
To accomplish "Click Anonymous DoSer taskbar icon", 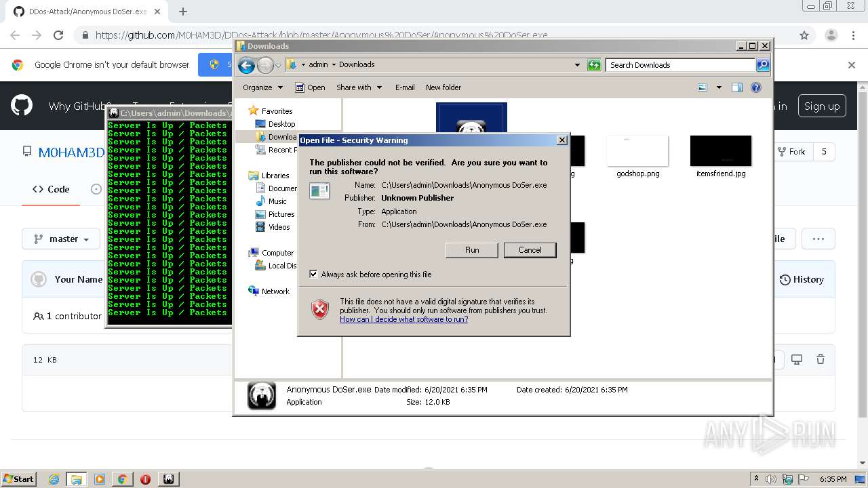I will click(168, 479).
